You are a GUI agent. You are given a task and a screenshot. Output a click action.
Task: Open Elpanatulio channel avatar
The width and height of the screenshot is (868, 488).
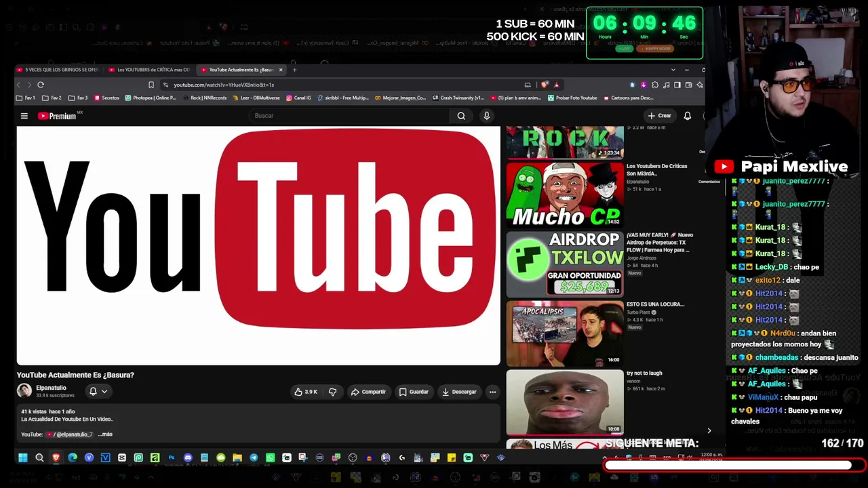pyautogui.click(x=24, y=391)
